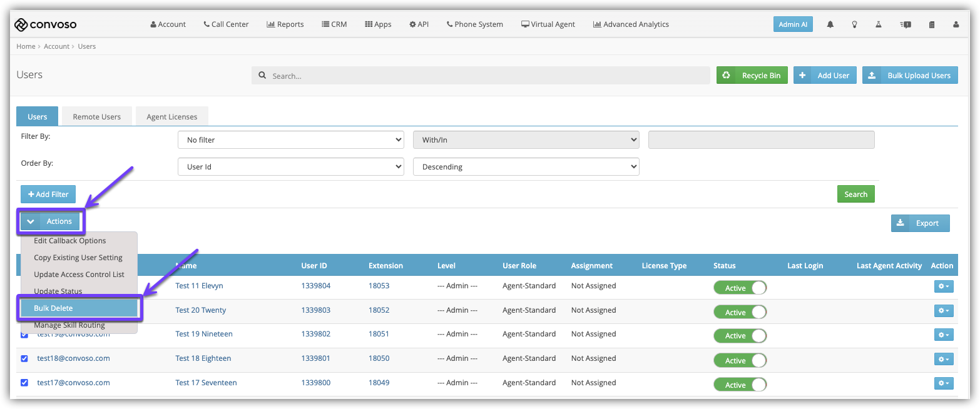The height and width of the screenshot is (409, 980).
Task: Click the users Search input field
Action: click(481, 76)
